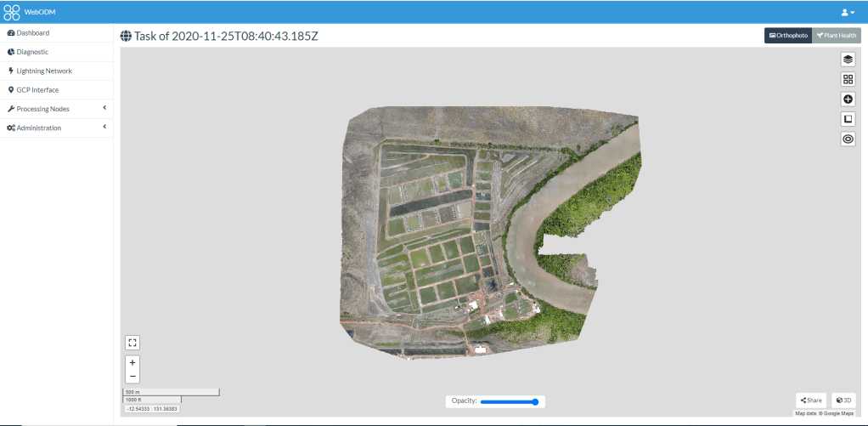Open the Lightning Network link
This screenshot has width=868, height=426.
44,71
